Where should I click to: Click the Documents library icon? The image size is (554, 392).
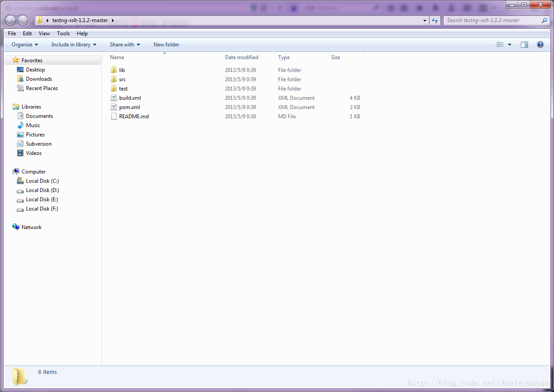point(20,116)
